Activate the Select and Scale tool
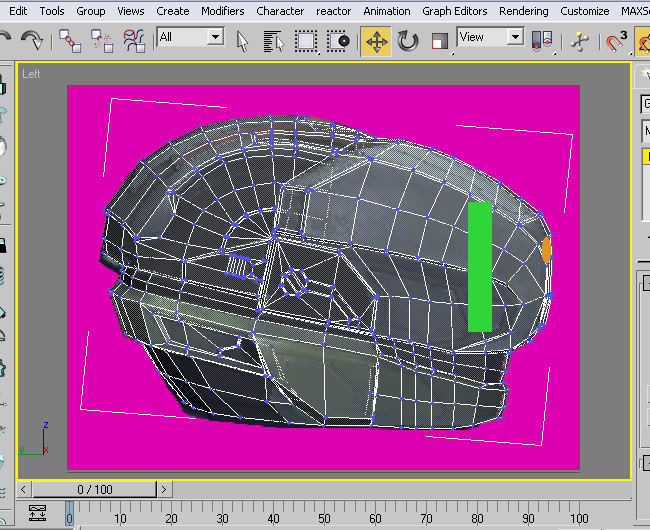The height and width of the screenshot is (530, 650). point(440,41)
